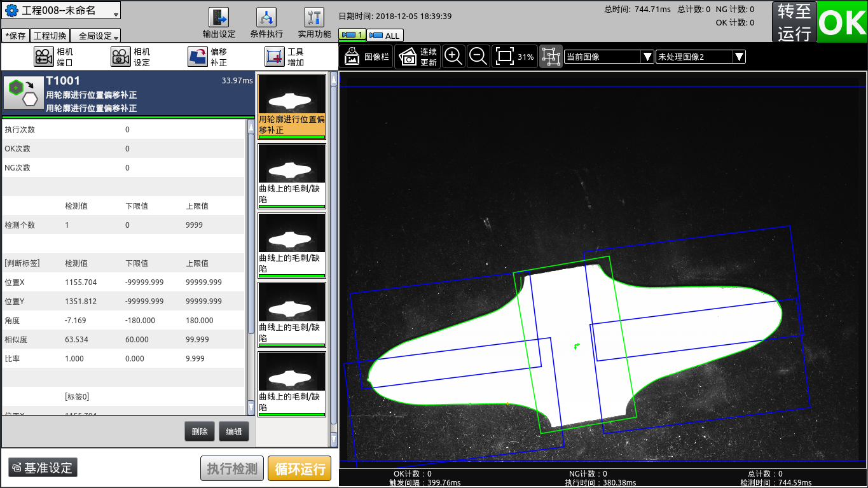Click the 执行时间: 380.38ms status text

(600, 483)
